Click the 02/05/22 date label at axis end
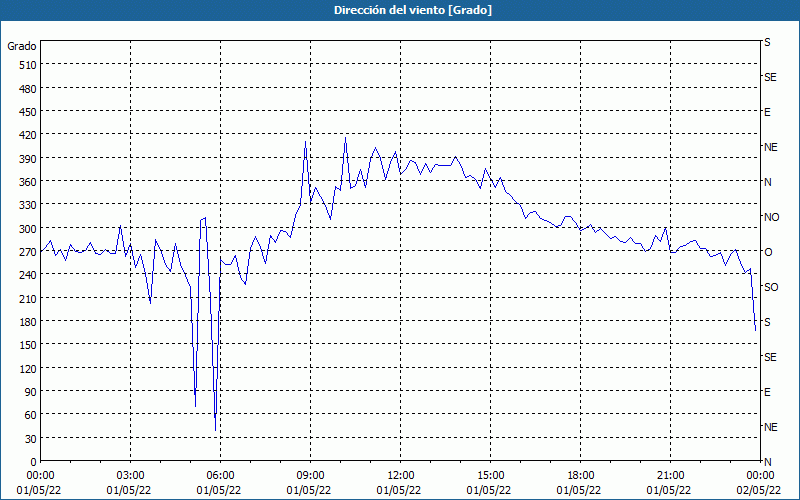 coord(759,490)
